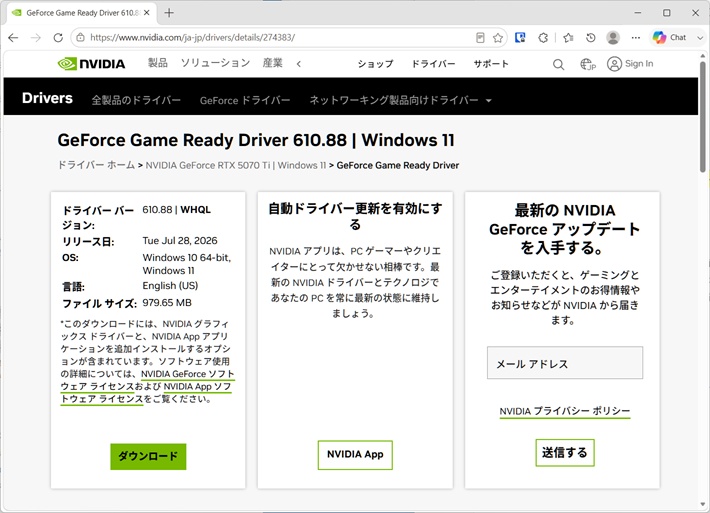Click the 送信する button

565,452
